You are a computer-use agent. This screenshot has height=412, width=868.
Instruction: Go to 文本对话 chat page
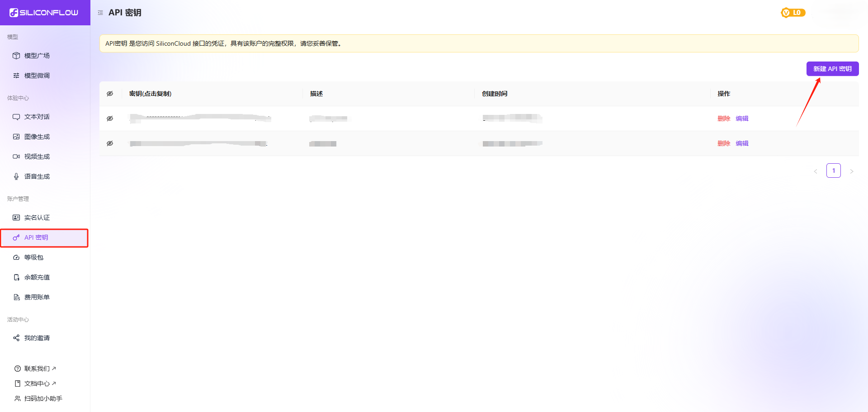pyautogui.click(x=37, y=117)
